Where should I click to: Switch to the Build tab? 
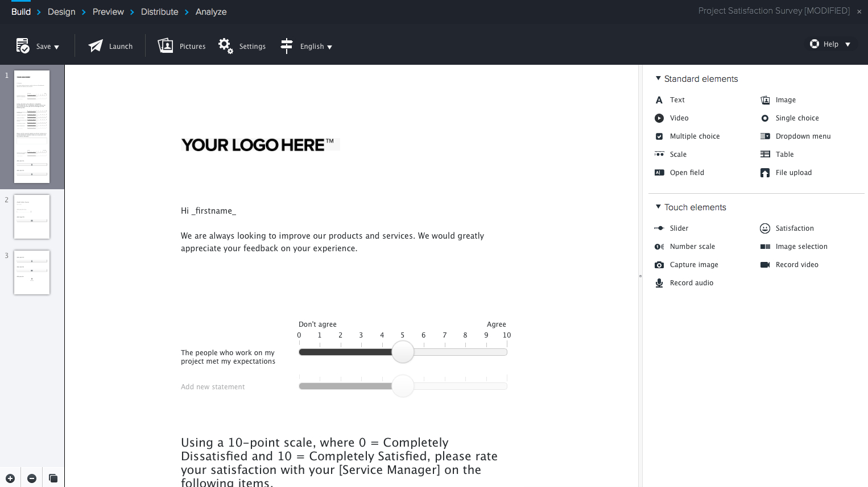(21, 12)
